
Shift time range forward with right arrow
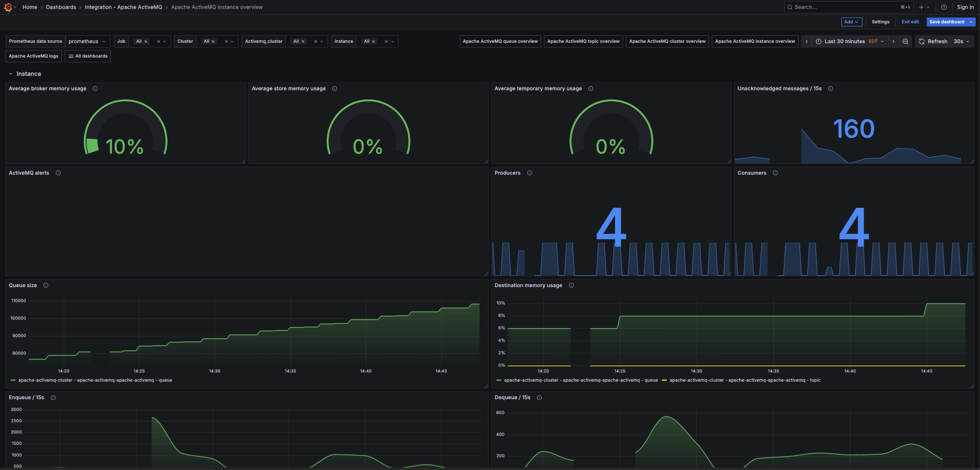click(893, 41)
